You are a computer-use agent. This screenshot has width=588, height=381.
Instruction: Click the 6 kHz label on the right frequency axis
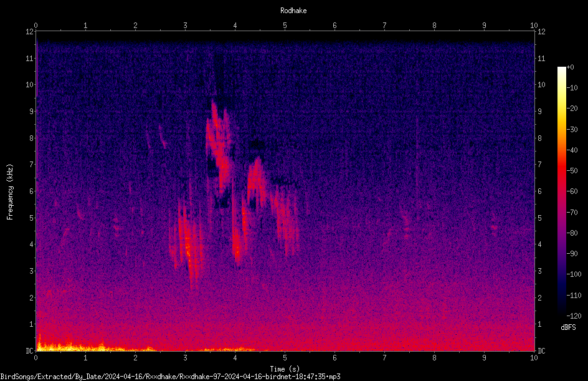pyautogui.click(x=539, y=191)
